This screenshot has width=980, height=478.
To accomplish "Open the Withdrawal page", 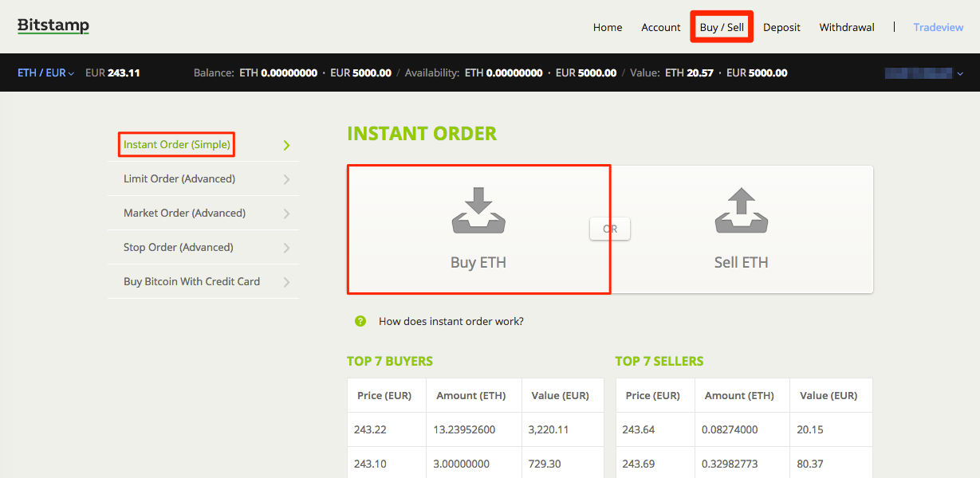I will coord(846,27).
